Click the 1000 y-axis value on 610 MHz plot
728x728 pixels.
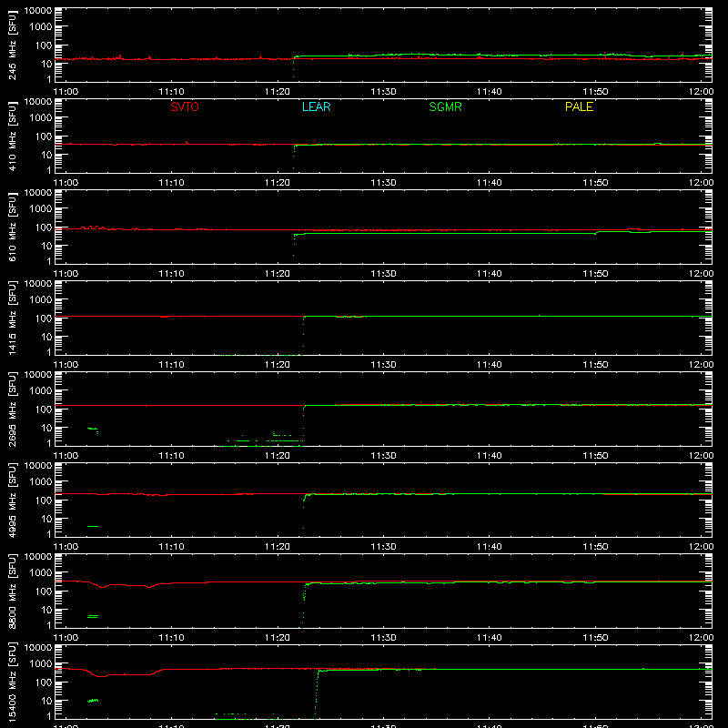pyautogui.click(x=41, y=208)
